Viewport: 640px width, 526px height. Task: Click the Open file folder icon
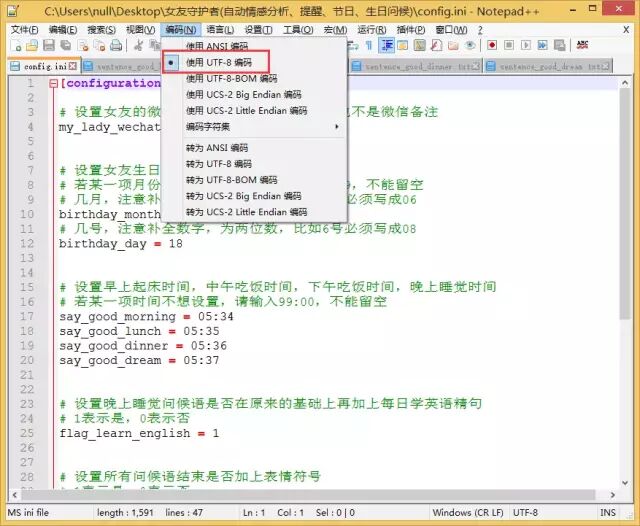point(32,45)
